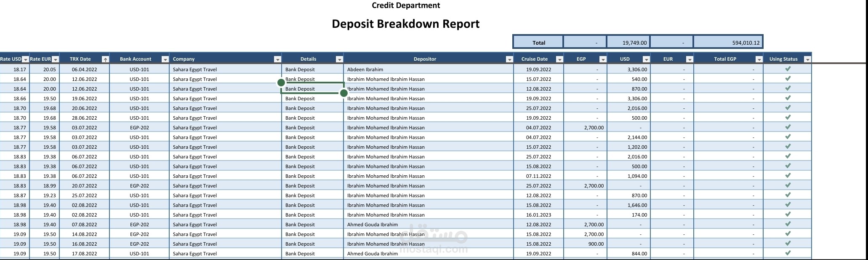Select the 19,749.00 USD total cell

pyautogui.click(x=628, y=42)
